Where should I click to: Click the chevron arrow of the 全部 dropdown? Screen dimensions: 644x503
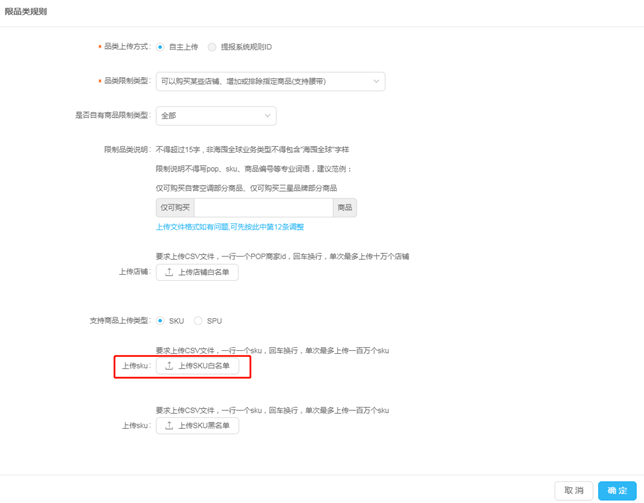[267, 116]
